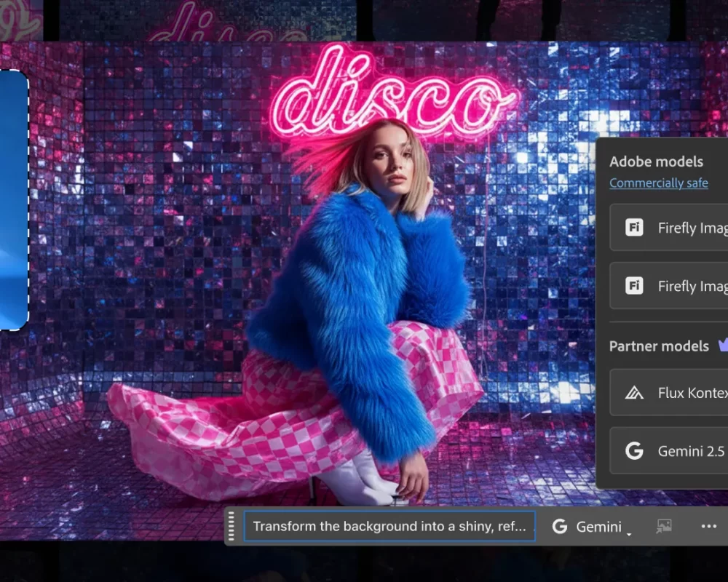Click the Flux Kontext triangle logo icon
728x582 pixels.
click(x=634, y=393)
